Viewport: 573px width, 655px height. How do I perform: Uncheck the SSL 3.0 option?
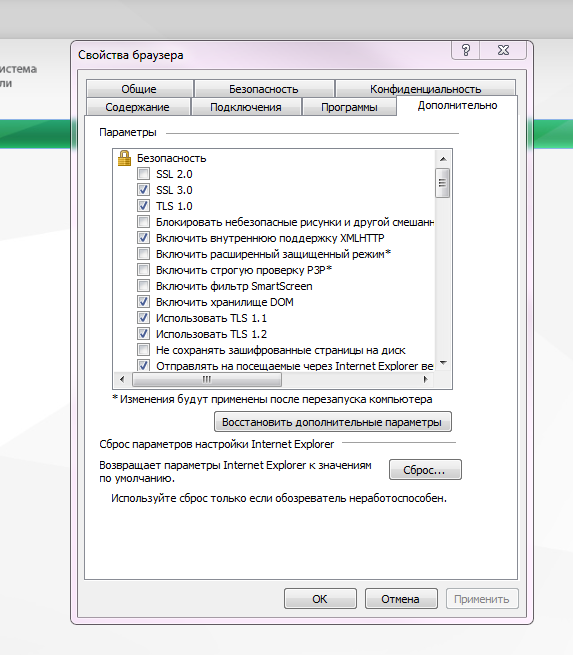click(143, 190)
